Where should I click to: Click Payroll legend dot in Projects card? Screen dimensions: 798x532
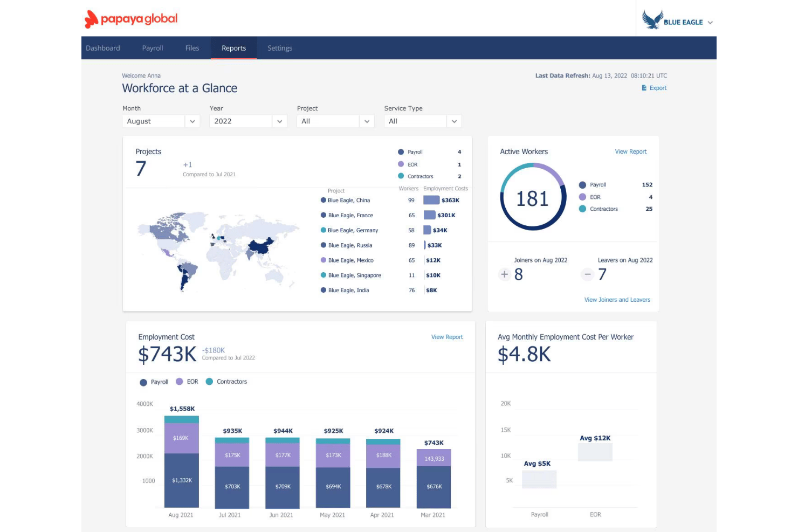click(401, 152)
